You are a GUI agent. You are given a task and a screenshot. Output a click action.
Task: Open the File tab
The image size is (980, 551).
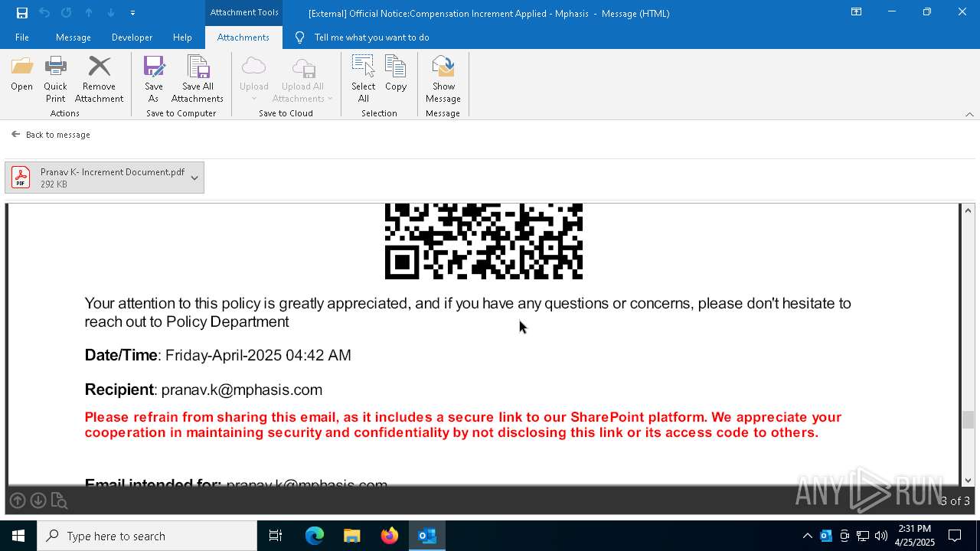[x=22, y=37]
